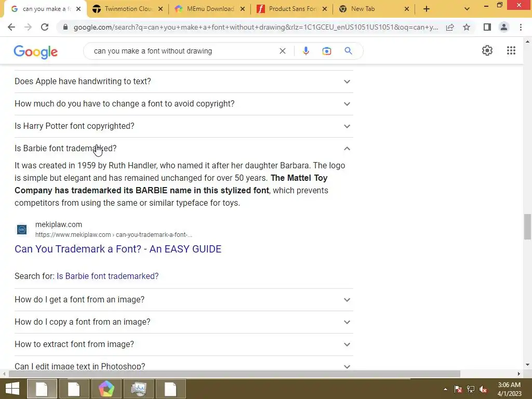Open the mekiplaw.com site name

pyautogui.click(x=59, y=224)
